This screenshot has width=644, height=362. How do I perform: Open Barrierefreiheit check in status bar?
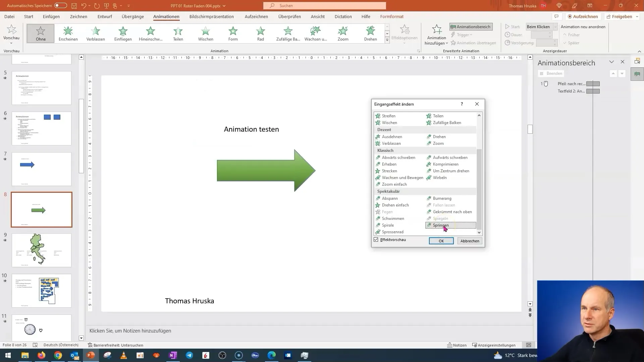point(115,345)
